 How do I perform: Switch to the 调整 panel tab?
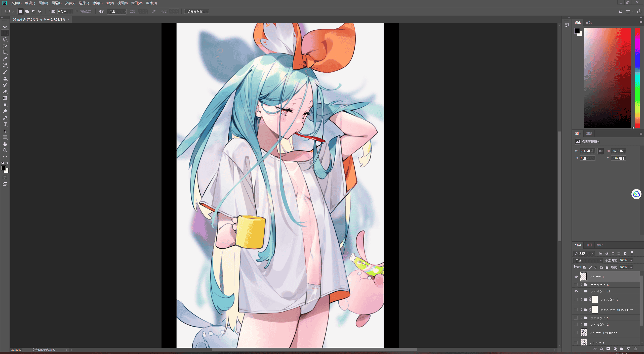[x=589, y=134]
